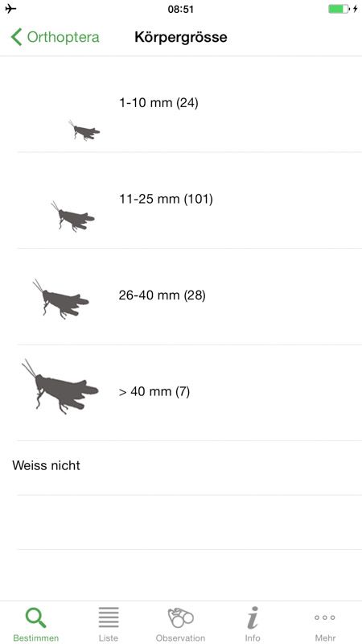The width and height of the screenshot is (362, 644).
Task: Tap the 11-25 mm grasshopper silhouette
Action: pos(72,217)
